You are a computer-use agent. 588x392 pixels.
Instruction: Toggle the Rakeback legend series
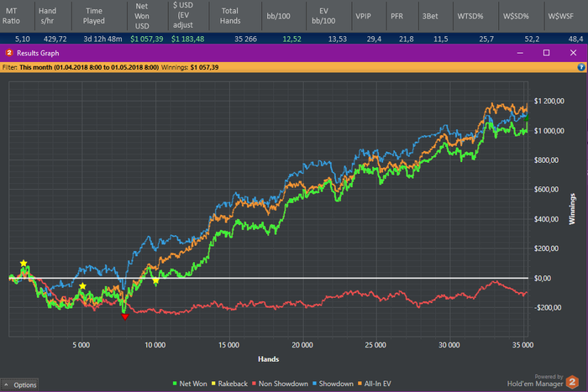229,384
